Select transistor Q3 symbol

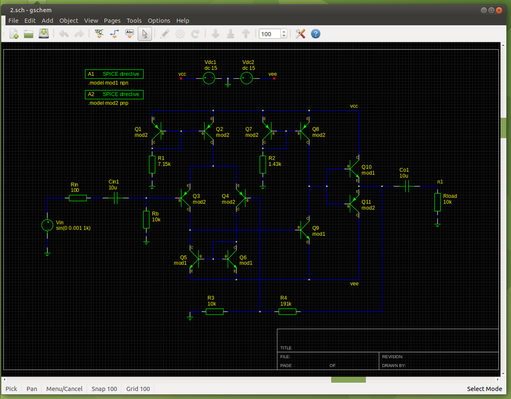[184, 198]
